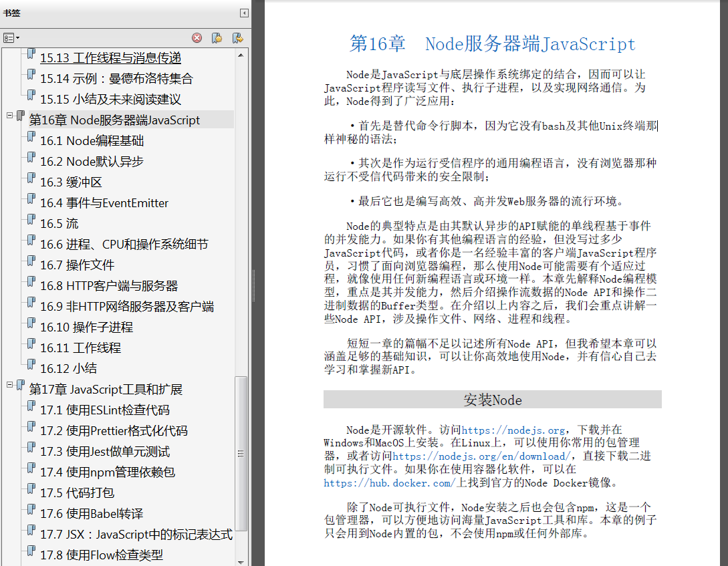This screenshot has width=728, height=566.
Task: Click the bookmark icon beside 16.3 缓冲区
Action: coord(31,178)
